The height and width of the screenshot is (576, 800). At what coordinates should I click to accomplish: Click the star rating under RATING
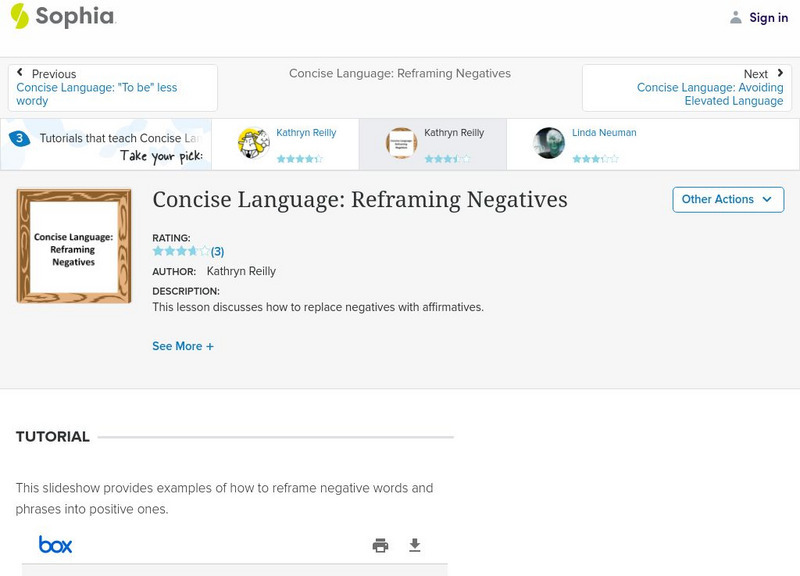181,251
